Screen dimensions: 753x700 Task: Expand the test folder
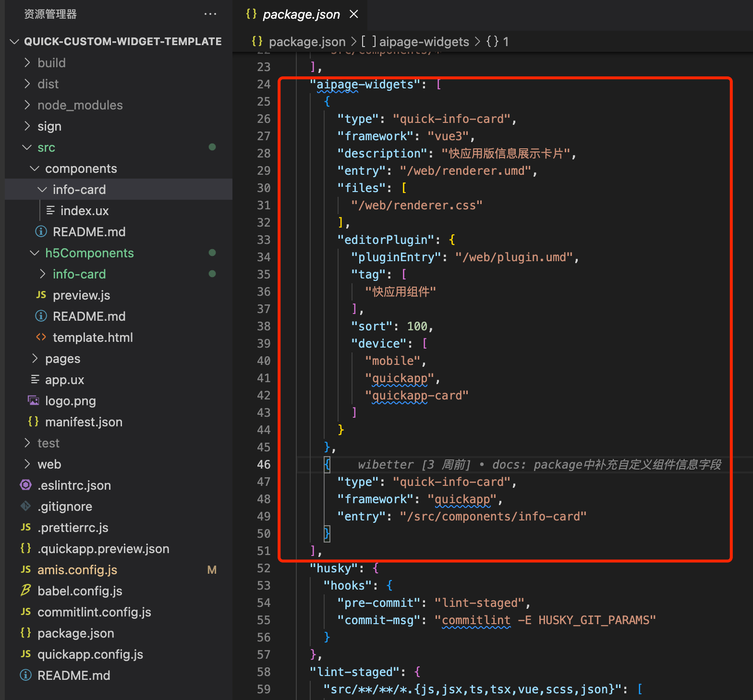pyautogui.click(x=27, y=443)
